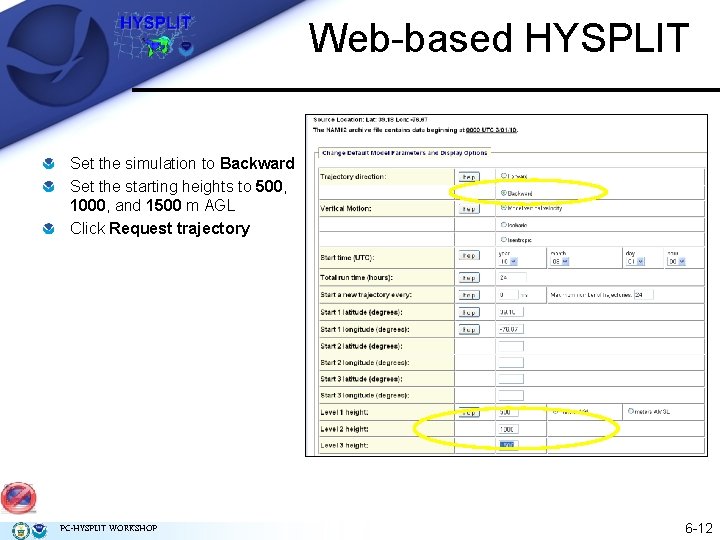This screenshot has width=720, height=540.
Task: Select the Forward trajectory direction radio
Action: tap(503, 176)
